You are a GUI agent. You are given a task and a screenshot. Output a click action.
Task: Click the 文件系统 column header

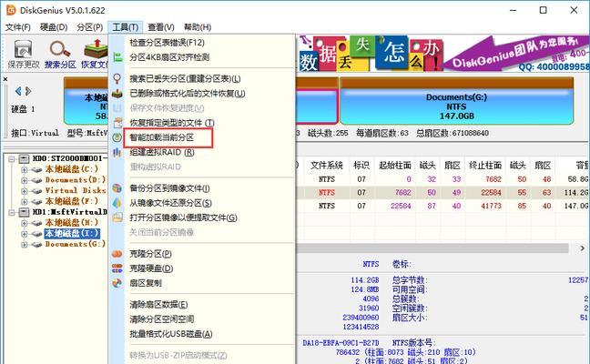327,165
